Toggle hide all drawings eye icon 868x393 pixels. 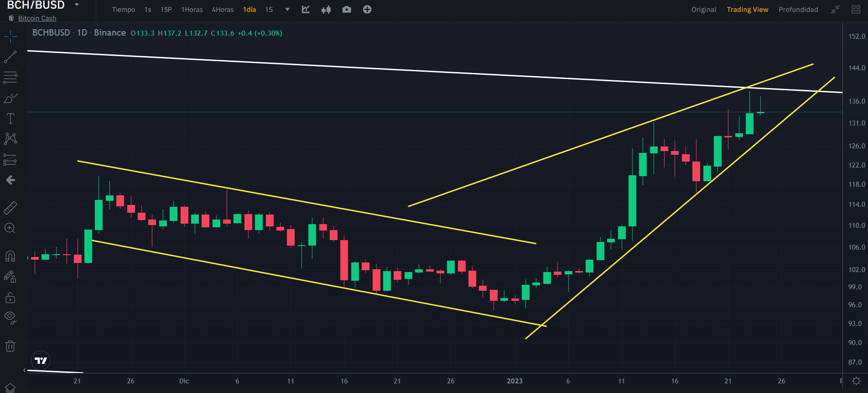coord(10,318)
